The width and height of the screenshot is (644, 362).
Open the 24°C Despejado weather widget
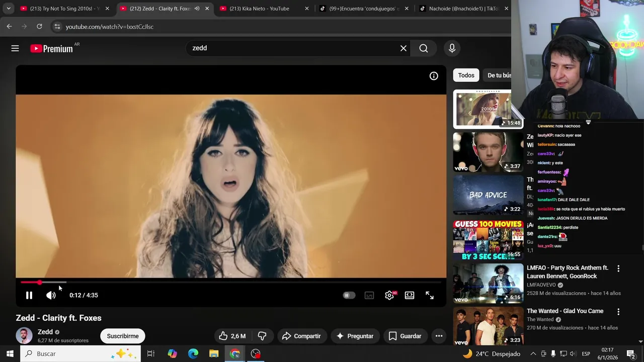tap(491, 354)
